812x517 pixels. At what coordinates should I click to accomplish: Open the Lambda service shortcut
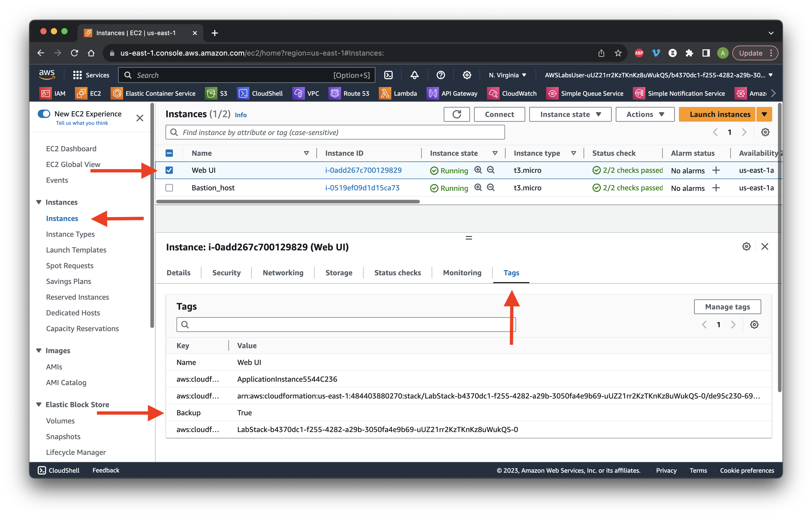pos(398,94)
